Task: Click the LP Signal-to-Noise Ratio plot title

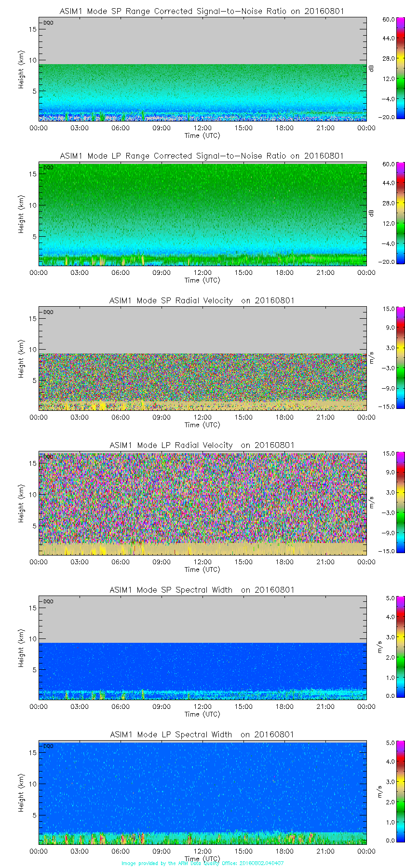Action: [x=202, y=156]
